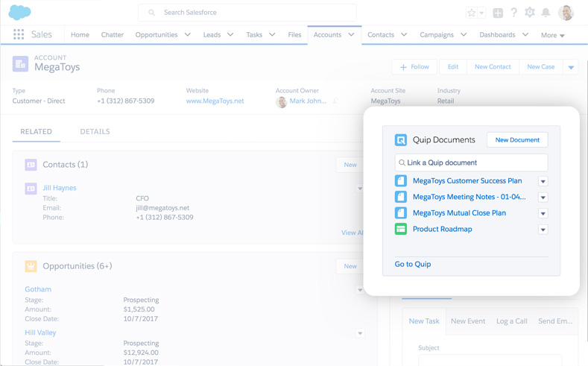Screen dimensions: 588x366
Task: Click the New Document button
Action: coord(517,140)
